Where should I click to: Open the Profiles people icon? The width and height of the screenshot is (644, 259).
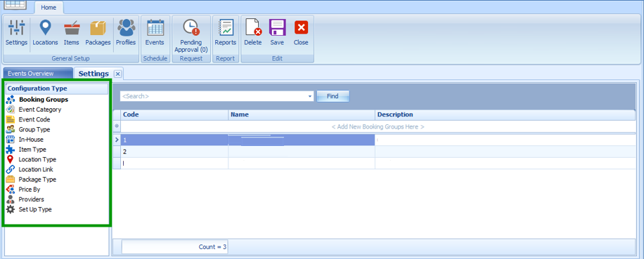[126, 33]
